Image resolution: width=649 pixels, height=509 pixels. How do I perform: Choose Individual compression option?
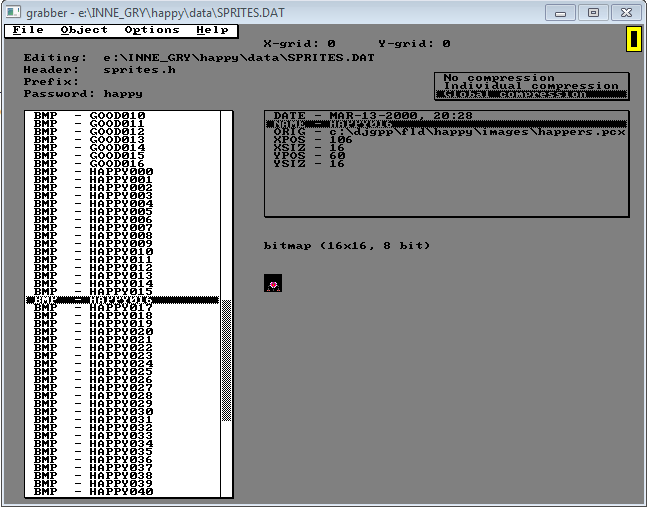(531, 86)
